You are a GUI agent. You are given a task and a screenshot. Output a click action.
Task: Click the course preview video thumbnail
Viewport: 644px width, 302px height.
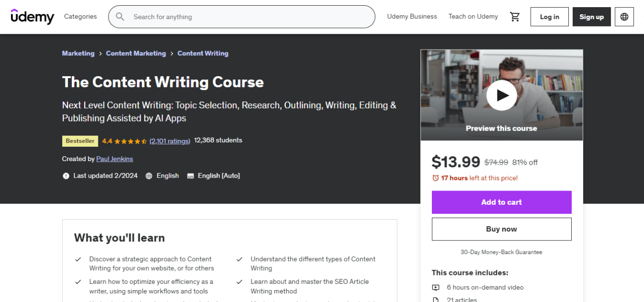pos(501,95)
